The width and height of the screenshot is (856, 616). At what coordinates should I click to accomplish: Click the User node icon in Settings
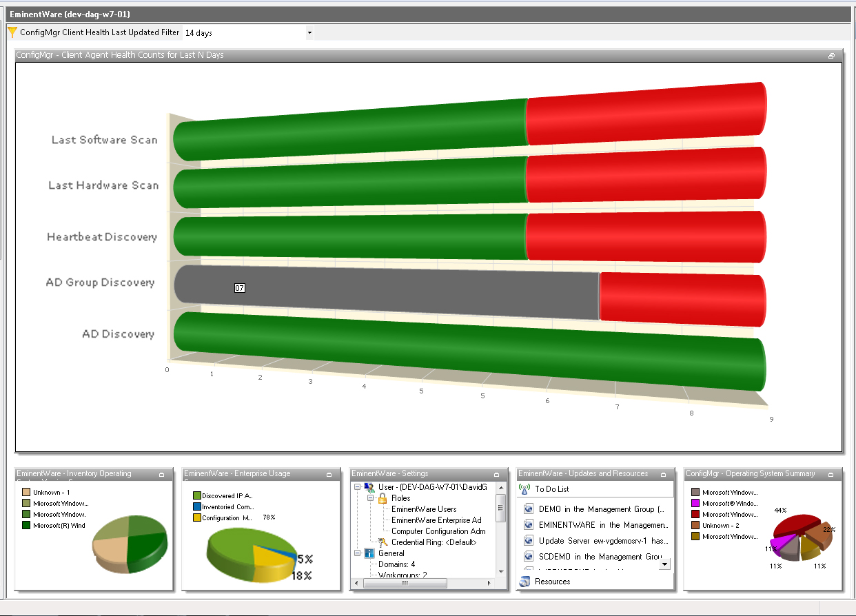[369, 487]
